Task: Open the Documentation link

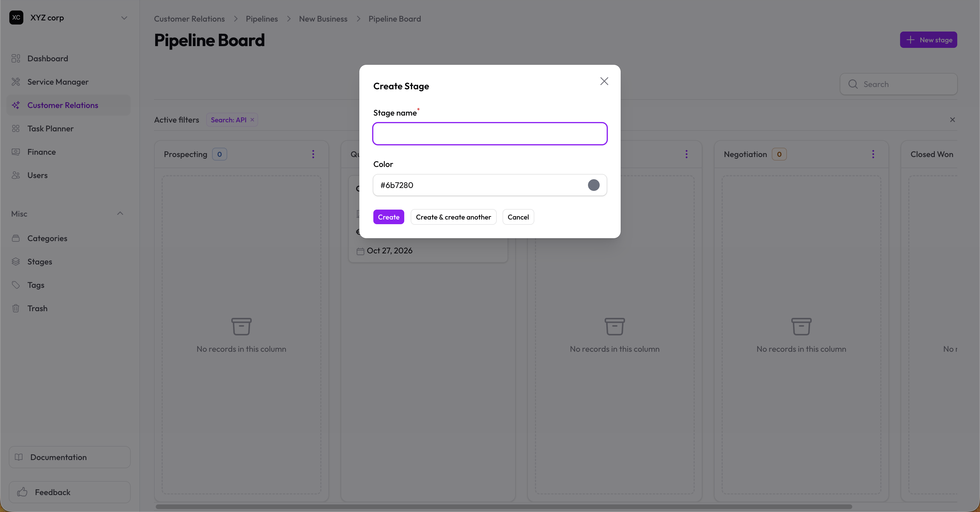Action: [x=70, y=457]
